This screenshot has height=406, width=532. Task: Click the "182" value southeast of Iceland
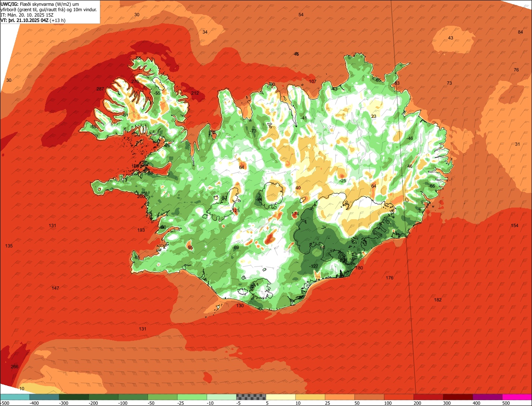[438, 300]
